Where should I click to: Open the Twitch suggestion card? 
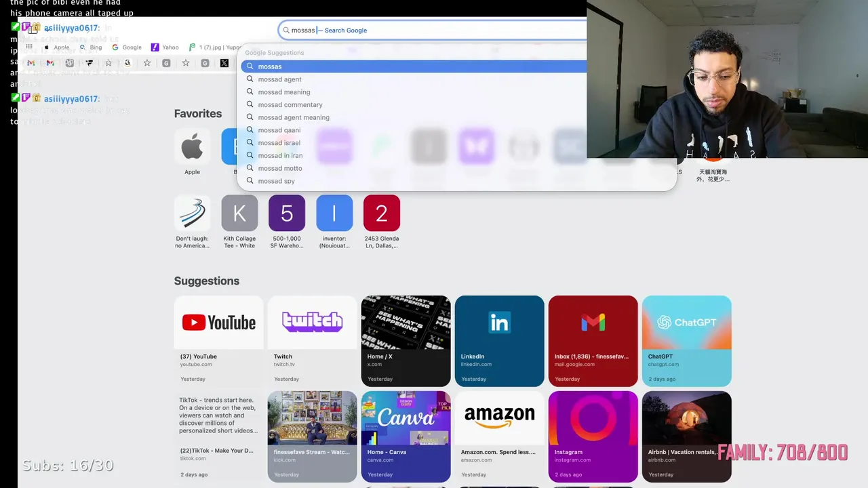313,341
